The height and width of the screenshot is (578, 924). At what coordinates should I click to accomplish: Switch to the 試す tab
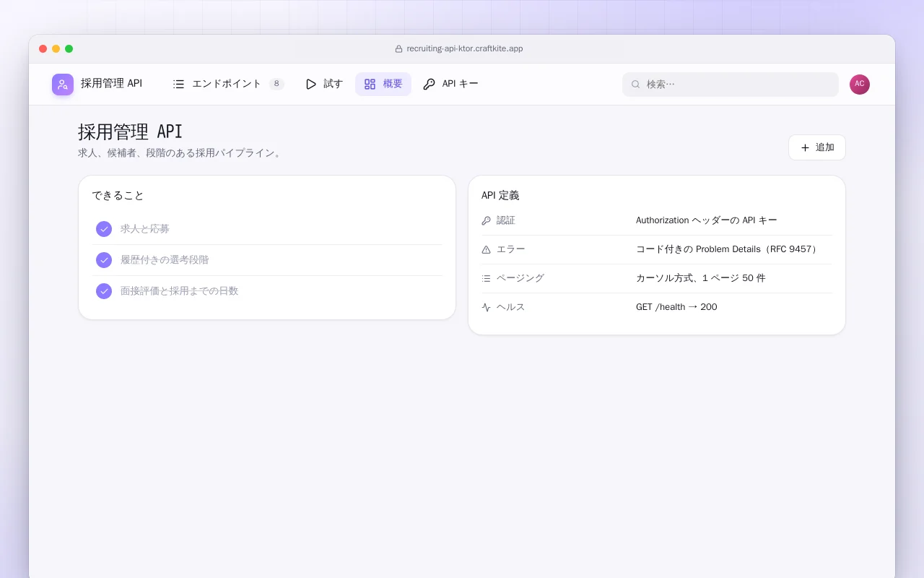point(324,84)
